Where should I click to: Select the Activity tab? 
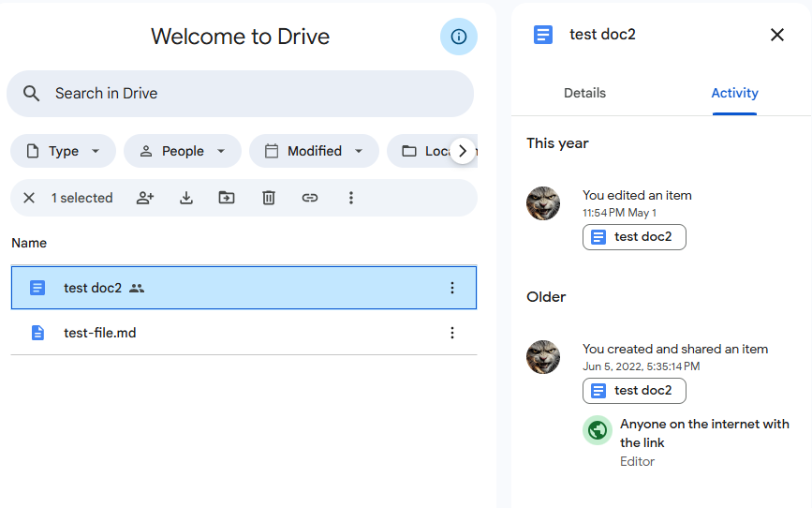point(734,93)
